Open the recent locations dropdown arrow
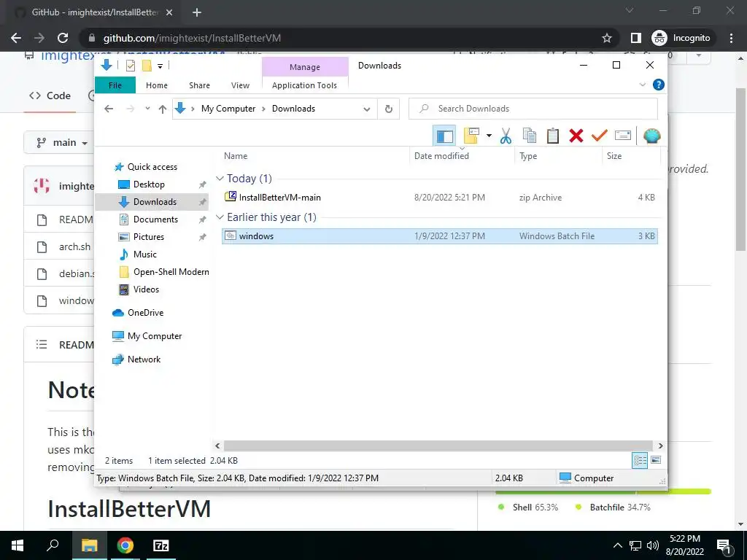 [x=147, y=109]
